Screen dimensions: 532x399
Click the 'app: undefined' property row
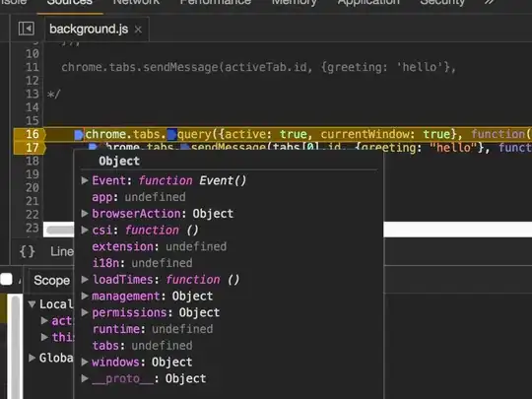139,197
